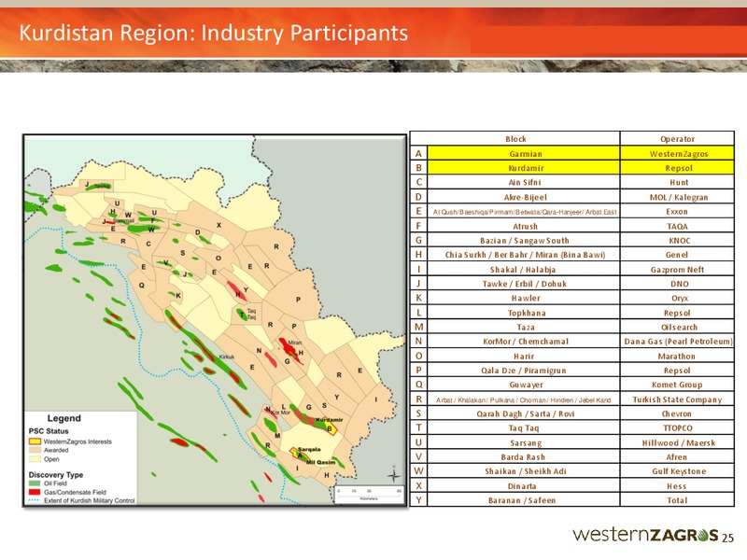Click the 'Genel' operator cell
747x560 pixels.
pos(677,254)
